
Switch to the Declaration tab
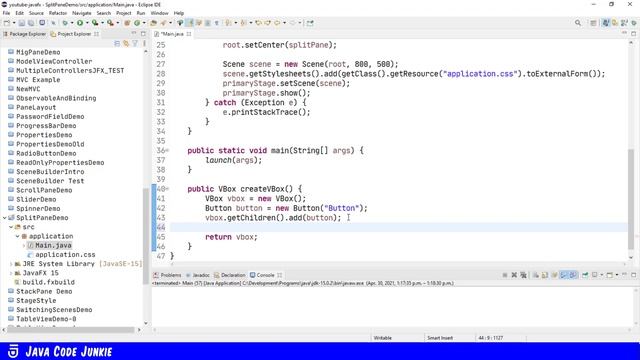[230, 275]
